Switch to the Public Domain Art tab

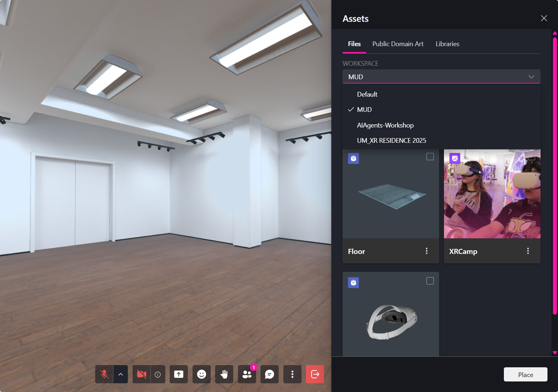pos(398,44)
